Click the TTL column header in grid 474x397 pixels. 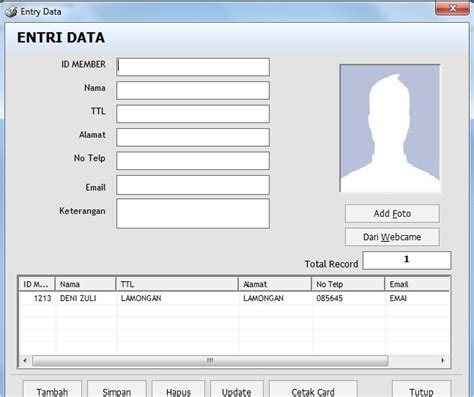click(177, 284)
